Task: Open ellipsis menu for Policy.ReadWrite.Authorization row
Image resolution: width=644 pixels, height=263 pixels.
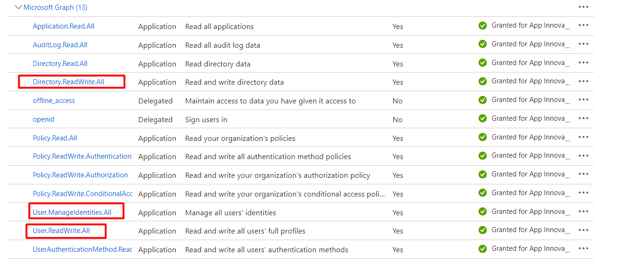Action: pos(583,174)
